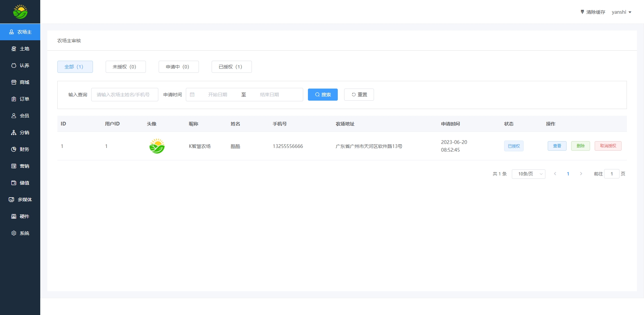The height and width of the screenshot is (315, 644).
Task: Open the 多媒体 (Multimedia) sidebar icon
Action: tap(11, 200)
